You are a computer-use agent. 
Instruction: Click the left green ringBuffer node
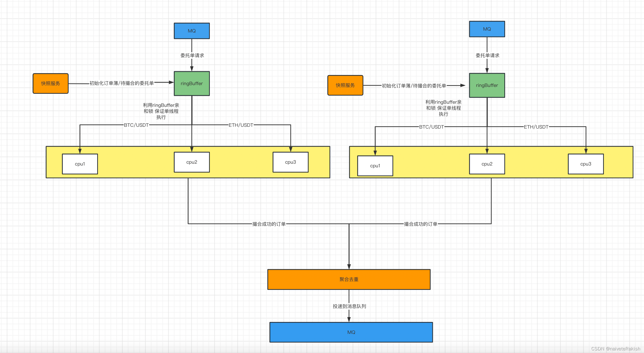click(192, 84)
